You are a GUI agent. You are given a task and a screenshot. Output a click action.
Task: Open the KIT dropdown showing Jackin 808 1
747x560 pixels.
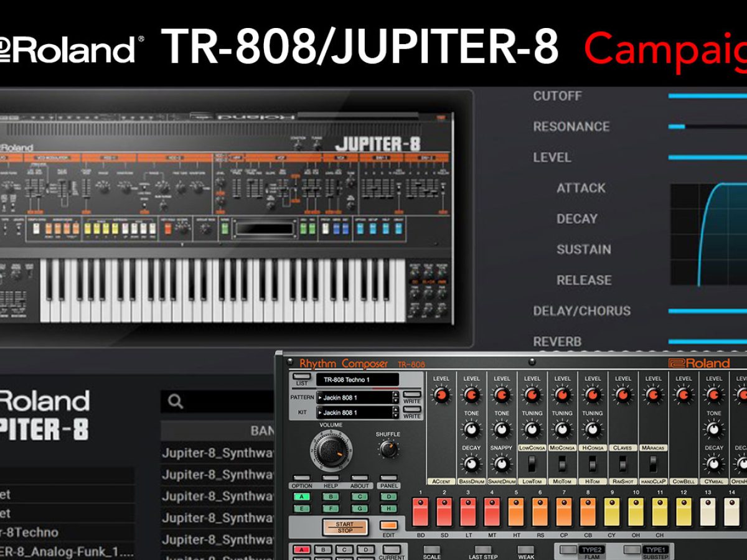coord(357,412)
